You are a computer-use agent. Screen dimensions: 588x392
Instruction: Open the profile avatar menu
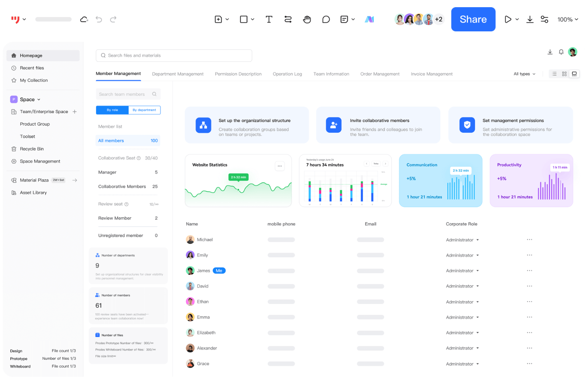573,52
